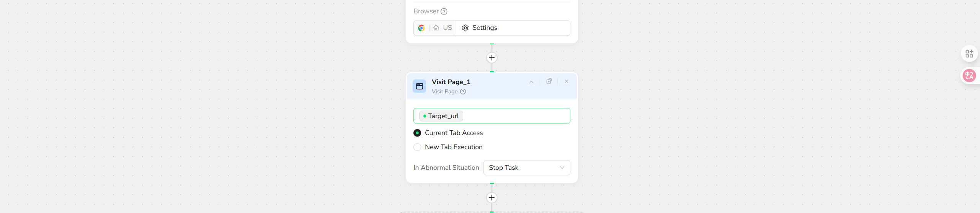This screenshot has height=213, width=980.
Task: Click the Visit Page_1 title
Action: point(451,82)
